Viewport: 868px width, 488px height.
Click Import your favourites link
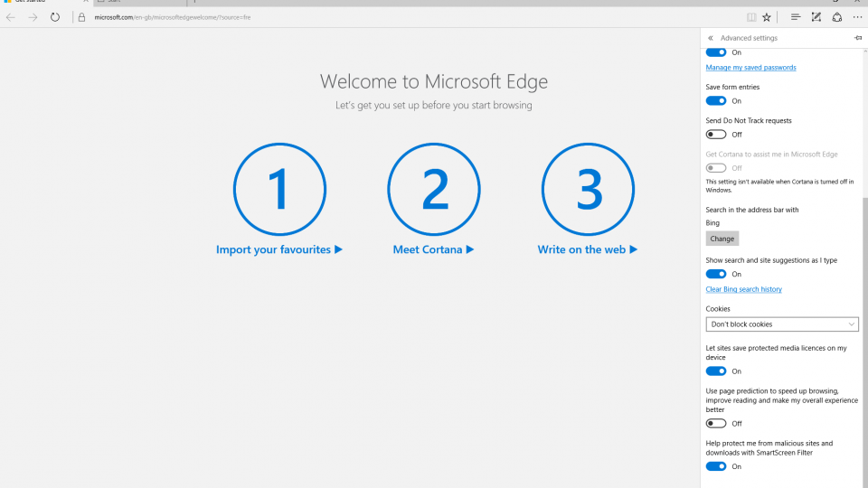coord(279,249)
